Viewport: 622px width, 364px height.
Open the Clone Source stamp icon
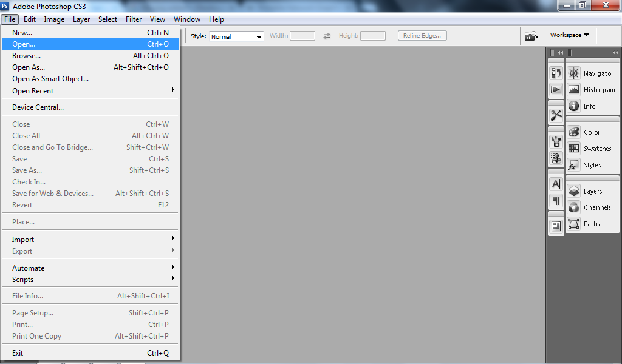(556, 158)
